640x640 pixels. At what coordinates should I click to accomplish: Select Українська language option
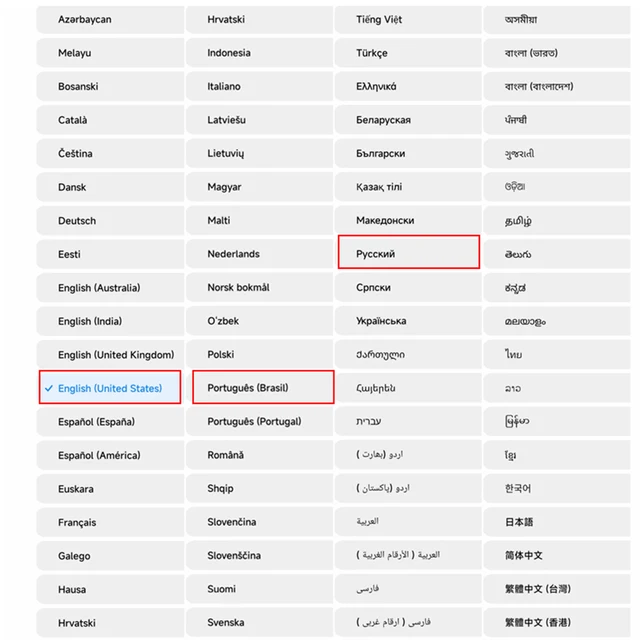coord(408,321)
